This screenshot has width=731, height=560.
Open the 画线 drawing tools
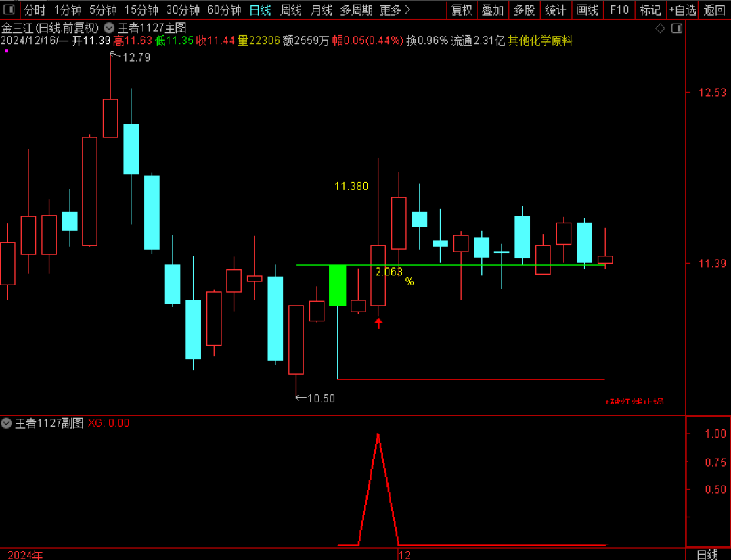click(587, 9)
